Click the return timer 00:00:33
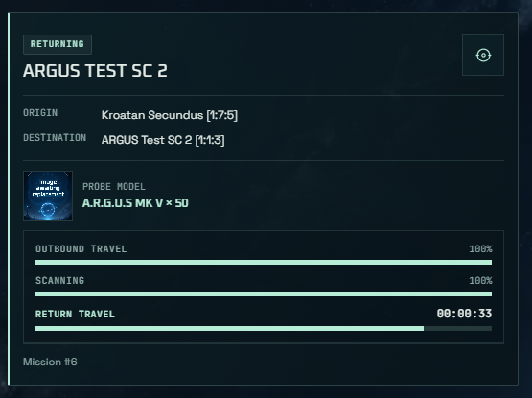Image resolution: width=532 pixels, height=398 pixels. tap(464, 314)
